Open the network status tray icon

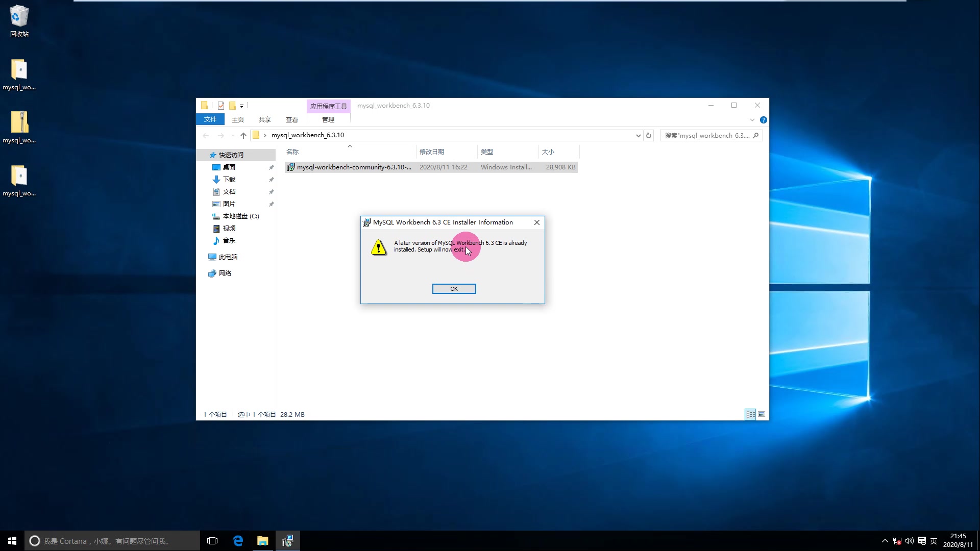(897, 541)
